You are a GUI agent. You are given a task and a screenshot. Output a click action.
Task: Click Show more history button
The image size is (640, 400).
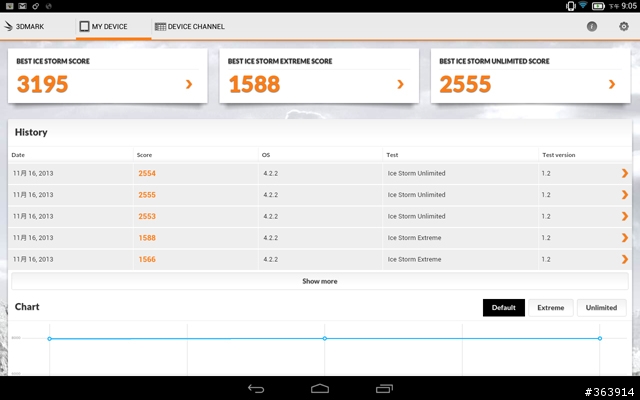320,281
